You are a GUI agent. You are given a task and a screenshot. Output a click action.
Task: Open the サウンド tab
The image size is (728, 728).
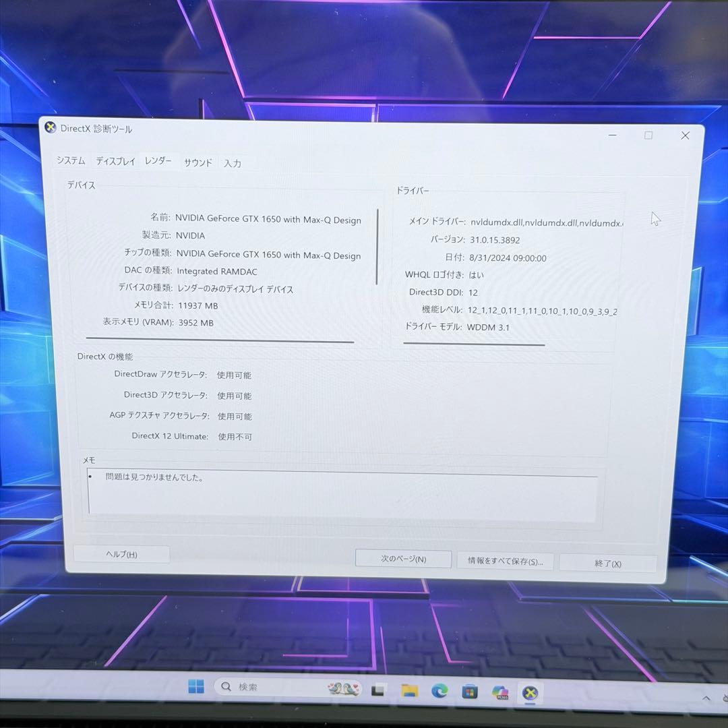pos(198,162)
